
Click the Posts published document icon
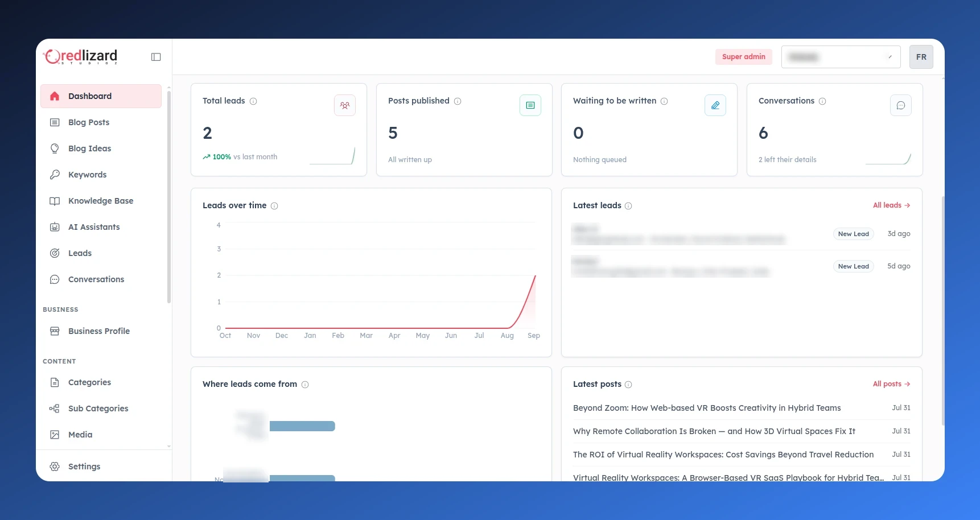[530, 105]
